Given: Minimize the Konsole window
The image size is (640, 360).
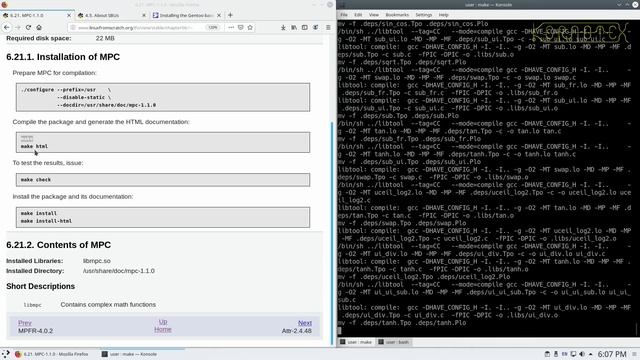Looking at the screenshot, I should coord(620,4).
